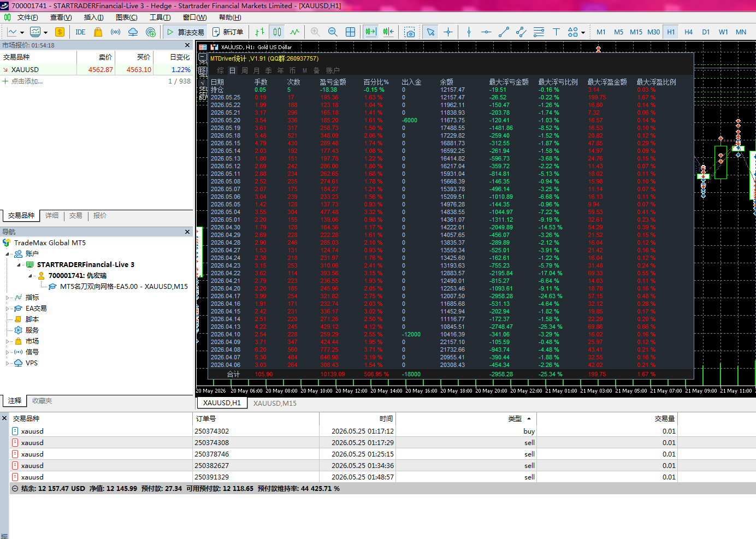Image resolution: width=756 pixels, height=539 pixels.
Task: Switch timeframe to D1
Action: click(706, 32)
